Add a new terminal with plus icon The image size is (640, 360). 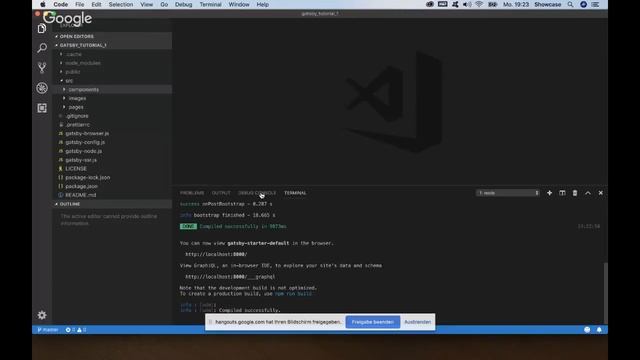[549, 193]
